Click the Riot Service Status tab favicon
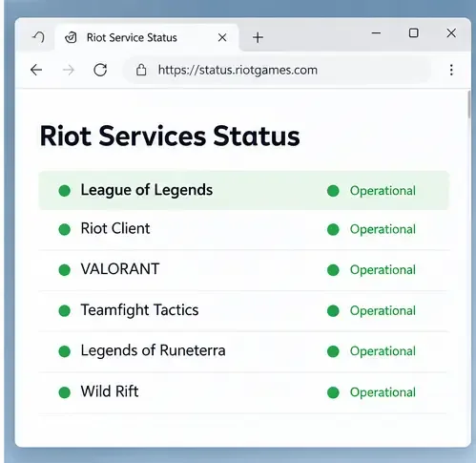This screenshot has height=463, width=476. pos(71,37)
